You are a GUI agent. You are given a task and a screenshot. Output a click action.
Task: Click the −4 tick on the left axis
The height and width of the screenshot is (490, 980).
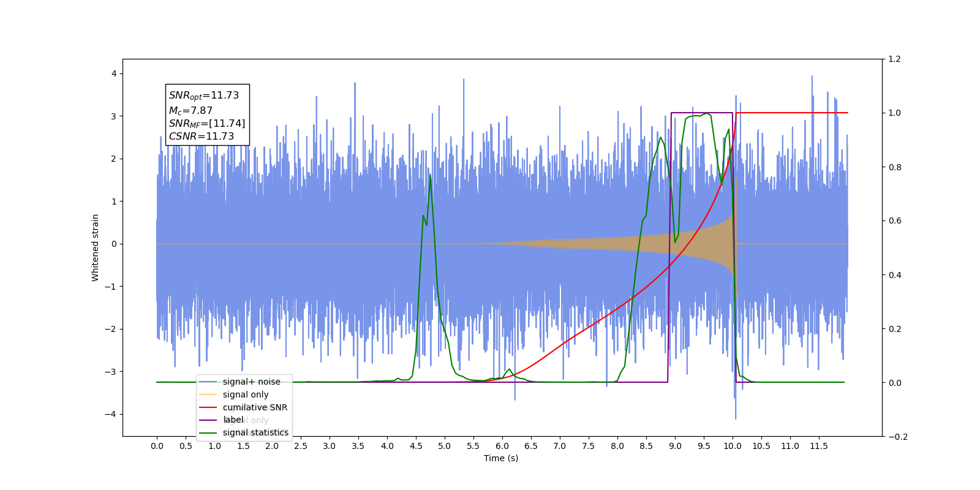click(x=111, y=414)
